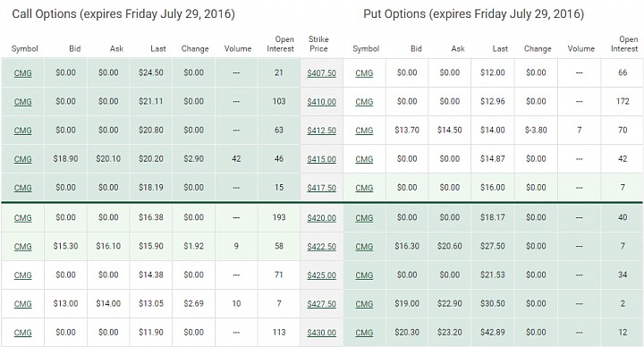The image size is (644, 347).
Task: Select the $412.50 strike price
Action: pos(322,131)
